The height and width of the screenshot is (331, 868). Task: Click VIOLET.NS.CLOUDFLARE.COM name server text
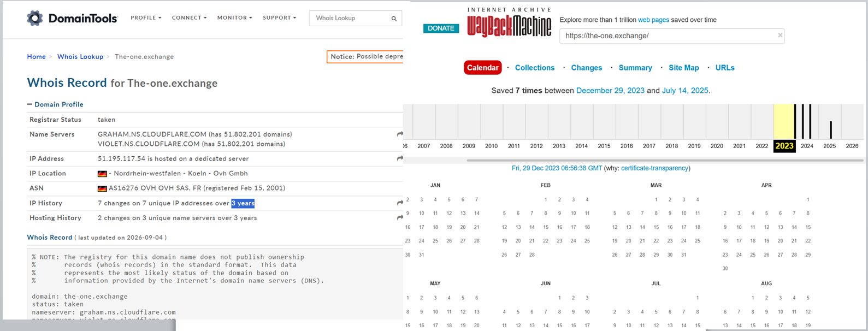[x=149, y=144]
